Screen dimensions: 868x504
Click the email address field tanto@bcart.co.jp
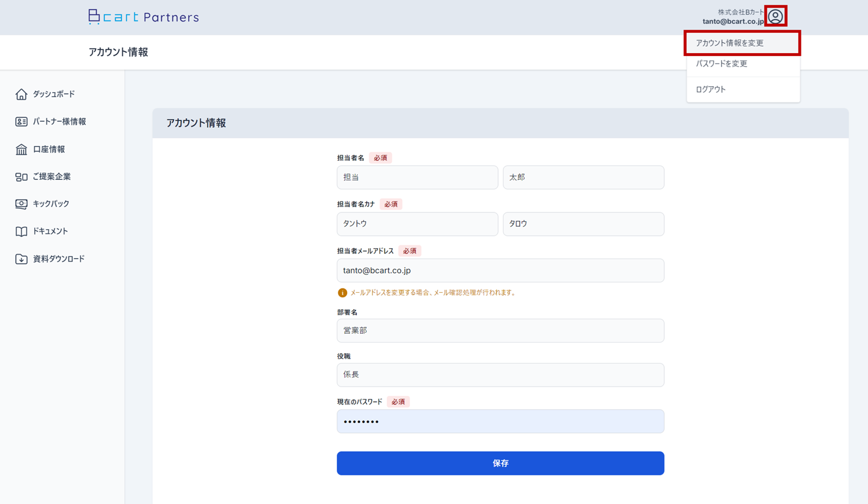coord(501,270)
